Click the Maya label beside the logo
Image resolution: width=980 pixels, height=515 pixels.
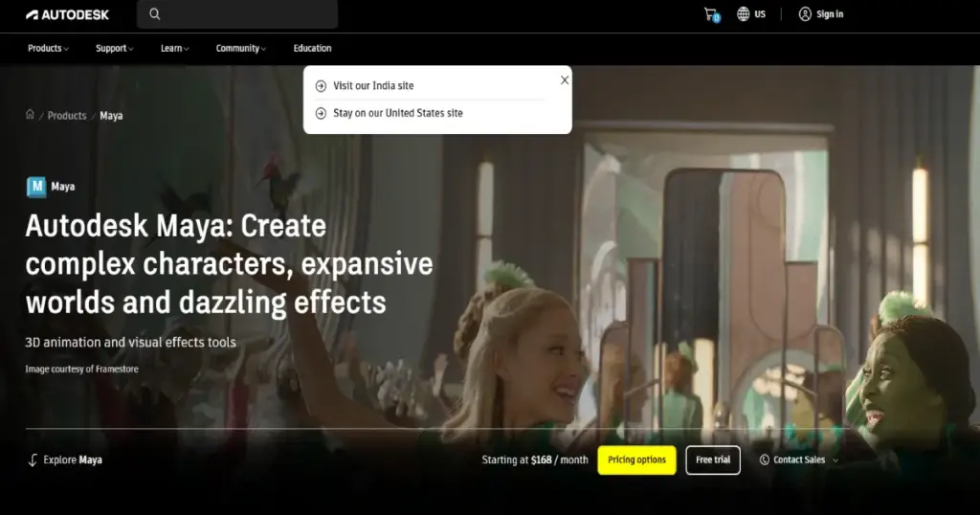point(62,187)
